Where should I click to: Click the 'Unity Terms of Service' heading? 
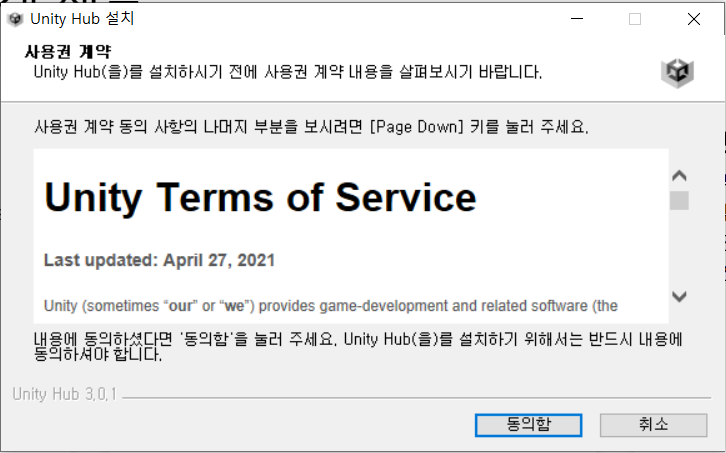tap(260, 197)
